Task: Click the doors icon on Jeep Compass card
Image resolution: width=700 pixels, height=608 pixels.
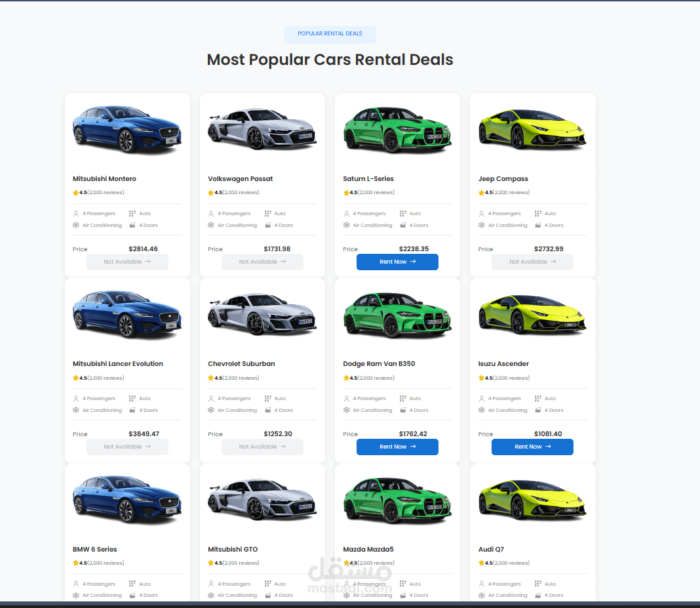Action: [x=538, y=225]
